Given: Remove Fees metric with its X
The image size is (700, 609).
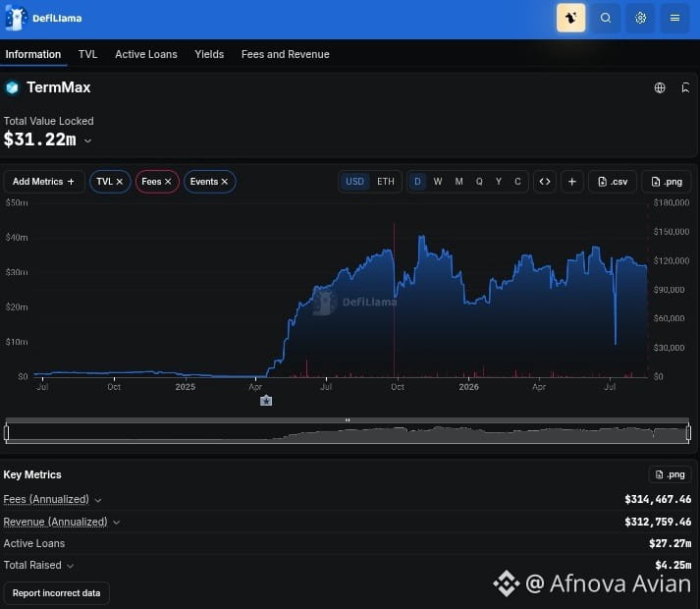Looking at the screenshot, I should pos(168,182).
